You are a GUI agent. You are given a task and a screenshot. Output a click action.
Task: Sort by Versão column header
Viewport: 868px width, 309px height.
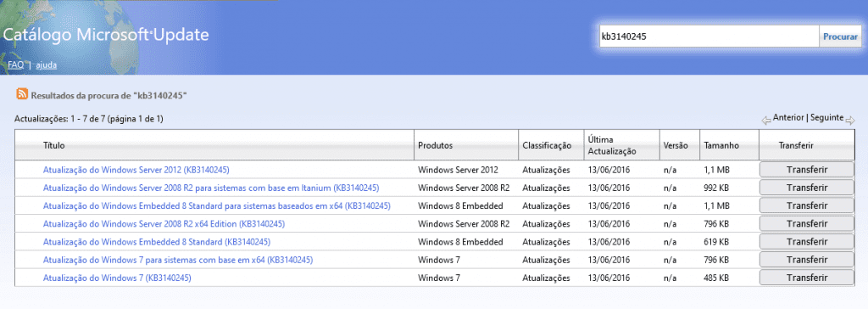tap(676, 145)
